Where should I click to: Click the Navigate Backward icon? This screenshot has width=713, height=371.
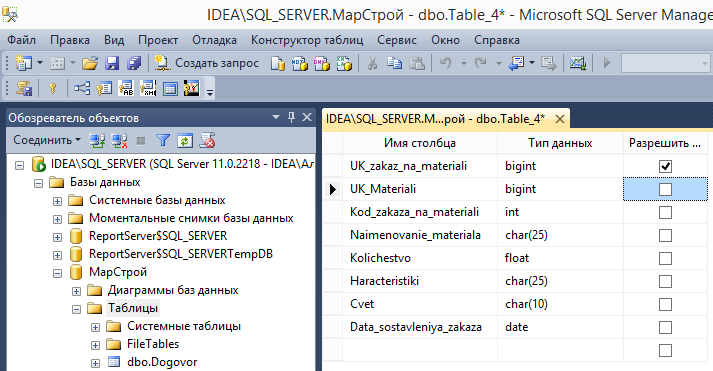[x=516, y=63]
